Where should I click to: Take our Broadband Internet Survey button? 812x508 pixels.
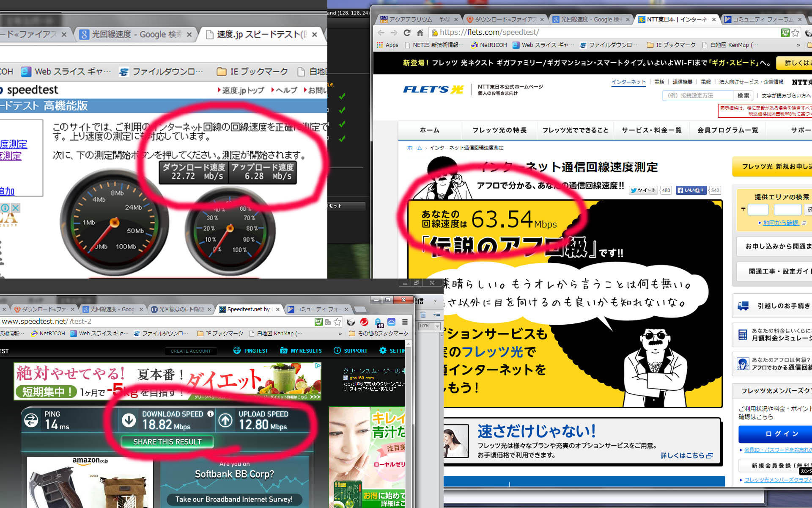tap(234, 500)
